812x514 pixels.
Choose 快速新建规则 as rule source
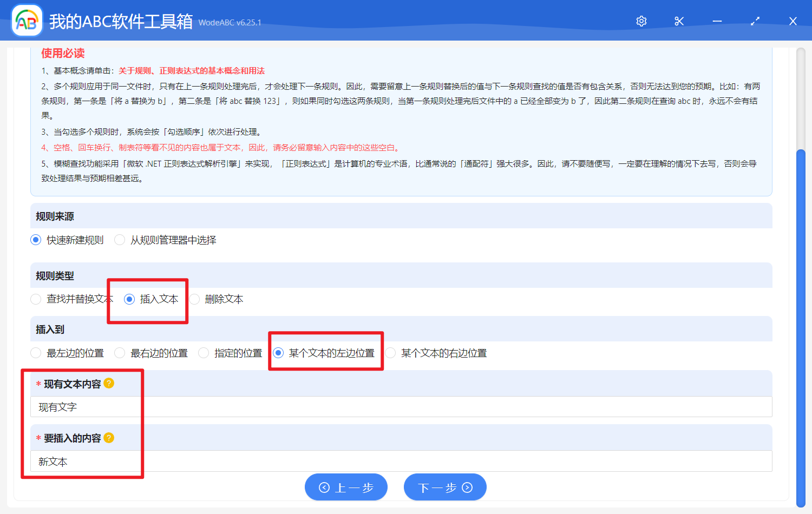[36, 240]
